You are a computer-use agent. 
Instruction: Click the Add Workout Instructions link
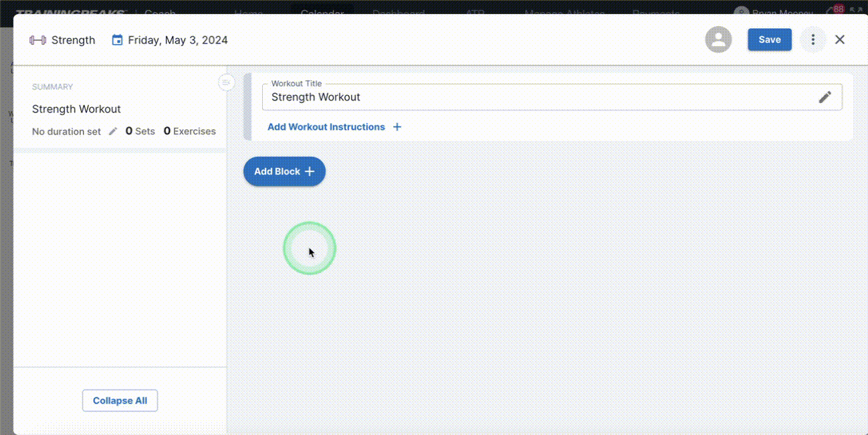tap(326, 127)
